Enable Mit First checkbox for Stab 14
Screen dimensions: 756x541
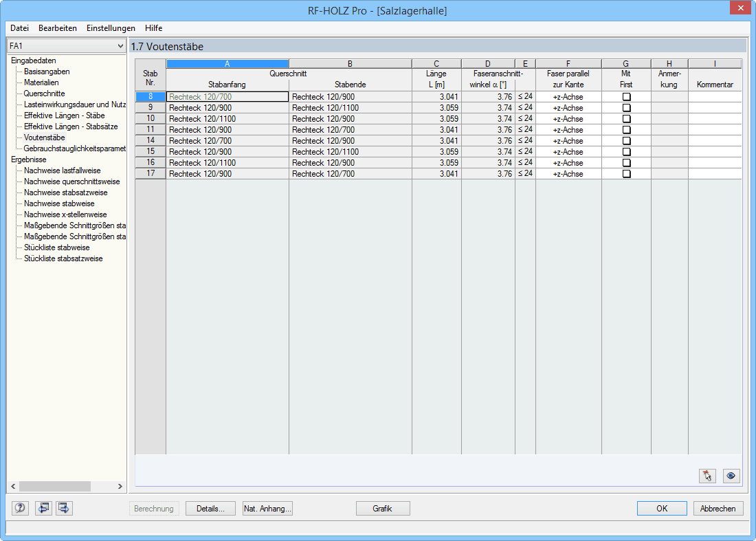(626, 141)
